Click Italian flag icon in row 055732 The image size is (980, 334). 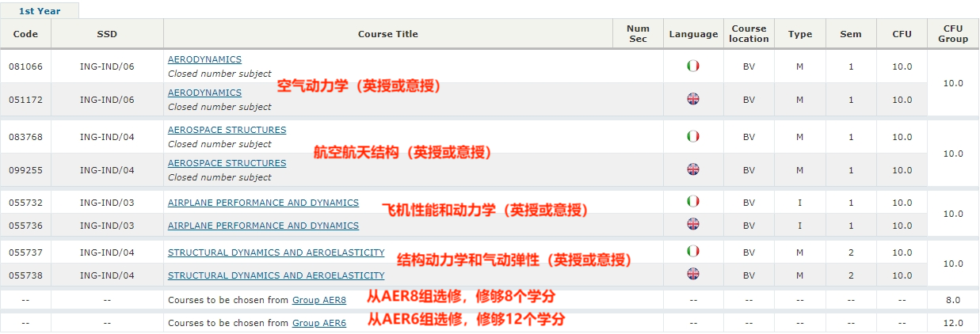[693, 202]
